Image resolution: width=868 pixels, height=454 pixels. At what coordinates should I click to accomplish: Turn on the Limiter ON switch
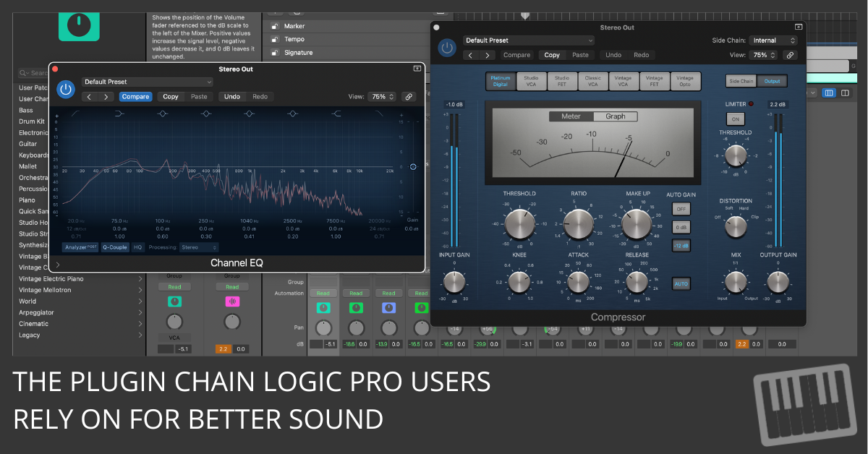point(735,119)
